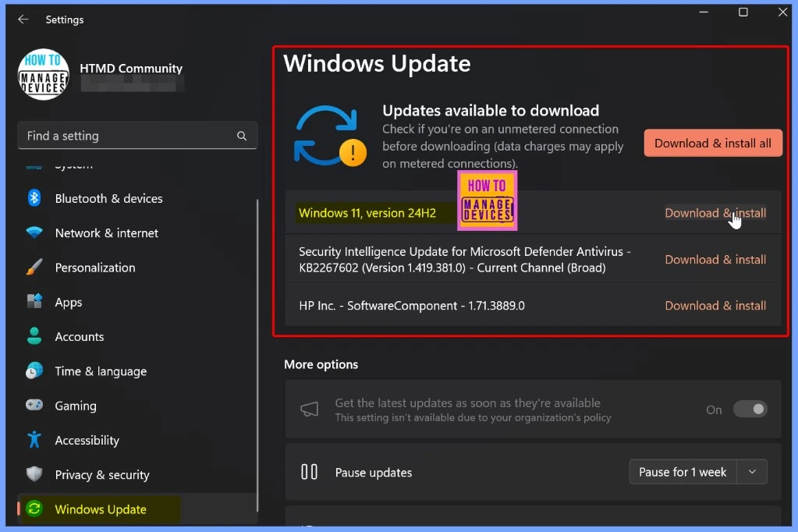Click the sidebar vertical scrollbar
The width and height of the screenshot is (798, 532).
pos(257,356)
